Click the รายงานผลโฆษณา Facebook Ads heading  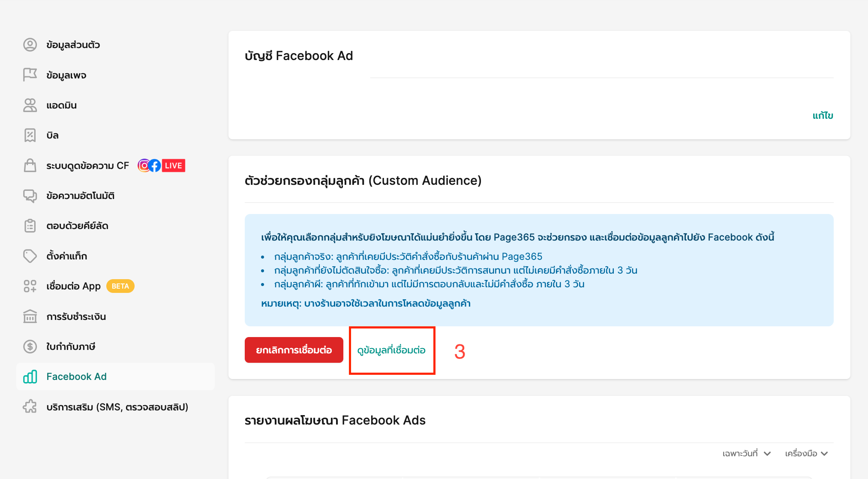tap(335, 420)
